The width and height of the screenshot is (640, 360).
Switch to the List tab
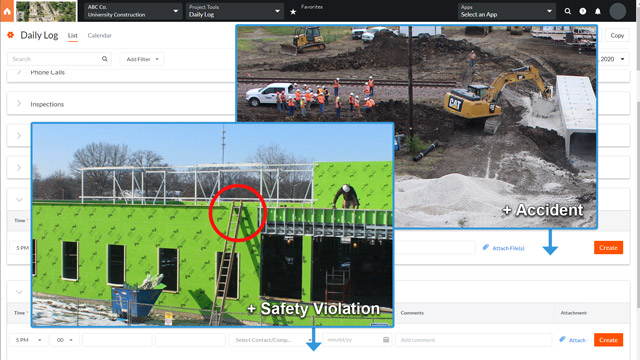click(73, 36)
